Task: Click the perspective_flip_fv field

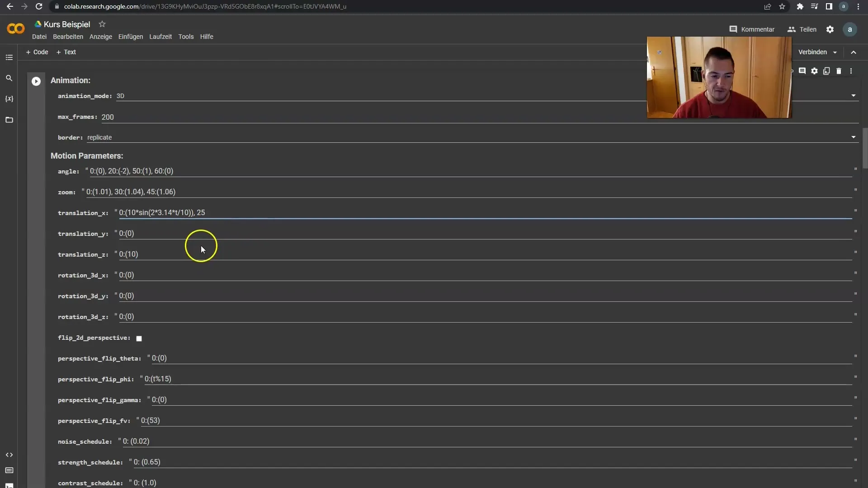Action: click(x=496, y=421)
